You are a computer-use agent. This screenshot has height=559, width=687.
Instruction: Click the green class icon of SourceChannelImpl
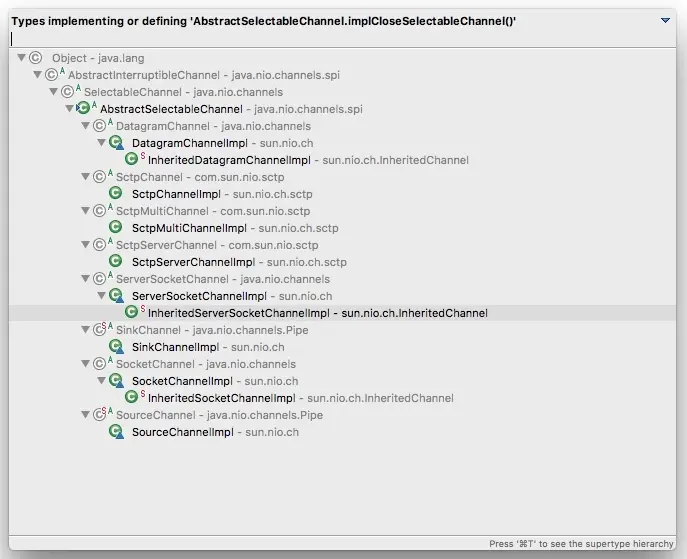click(116, 432)
